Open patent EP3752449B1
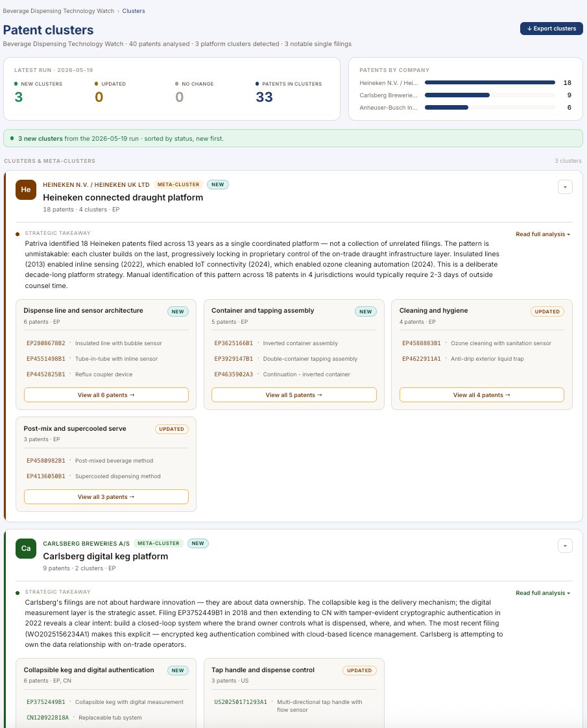Viewport: 587px width, 728px height. coord(46,702)
